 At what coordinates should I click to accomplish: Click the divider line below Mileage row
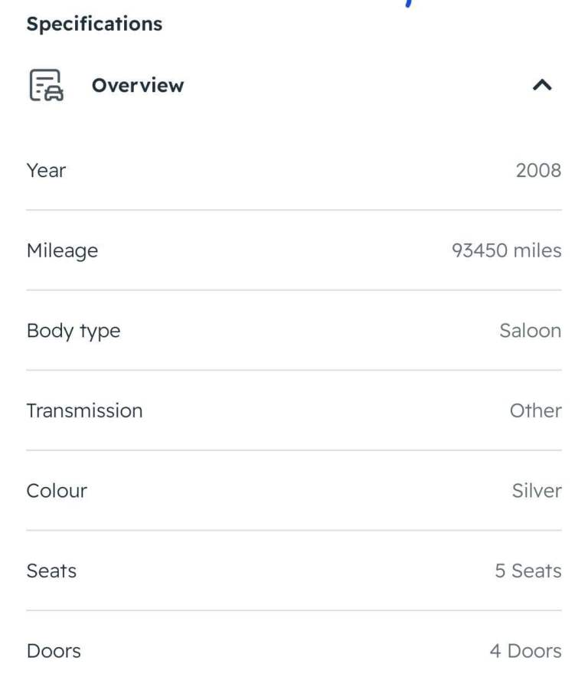(294, 290)
